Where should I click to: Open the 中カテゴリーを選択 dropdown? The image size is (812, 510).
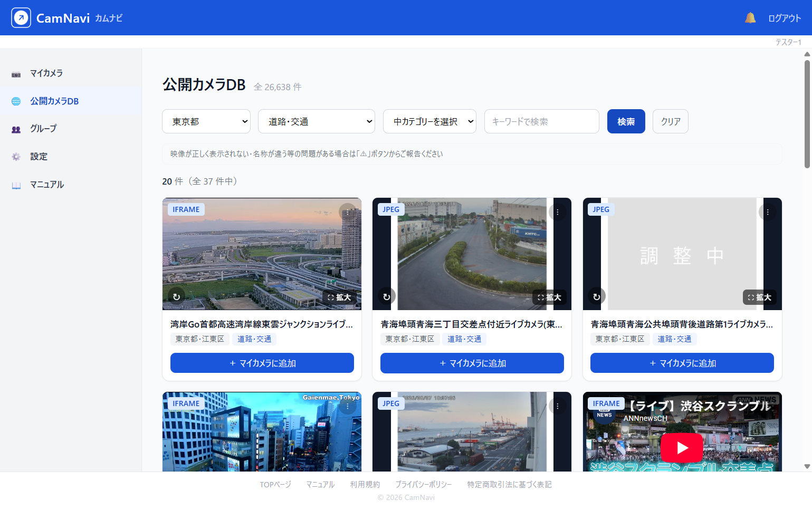(429, 121)
